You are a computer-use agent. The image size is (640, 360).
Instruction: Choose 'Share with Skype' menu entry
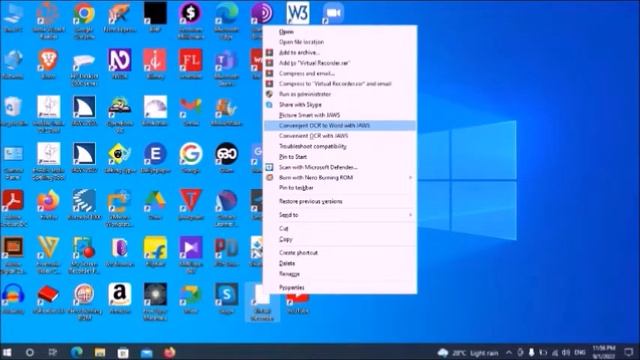pos(340,104)
